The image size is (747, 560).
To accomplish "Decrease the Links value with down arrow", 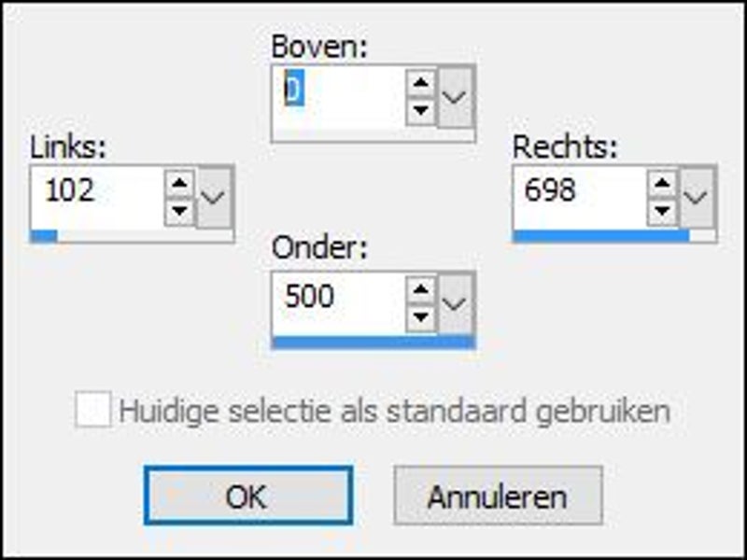I will click(x=180, y=210).
